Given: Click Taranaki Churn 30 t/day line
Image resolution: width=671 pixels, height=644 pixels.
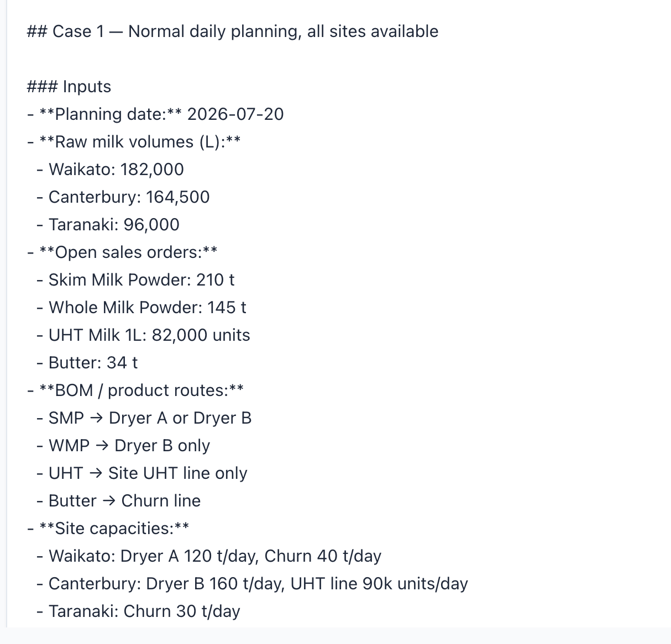Looking at the screenshot, I should (138, 611).
